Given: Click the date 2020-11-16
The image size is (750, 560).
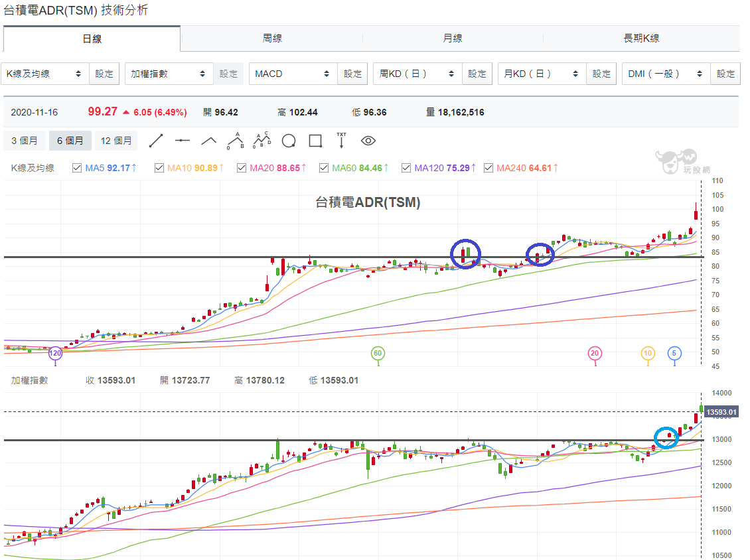Looking at the screenshot, I should (34, 112).
